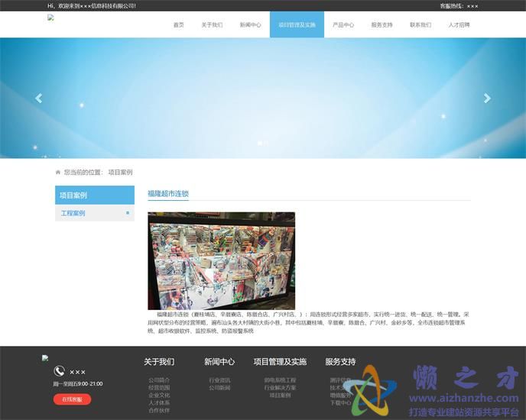Open 弱电系统工程 footer link
The width and height of the screenshot is (526, 420).
(280, 380)
